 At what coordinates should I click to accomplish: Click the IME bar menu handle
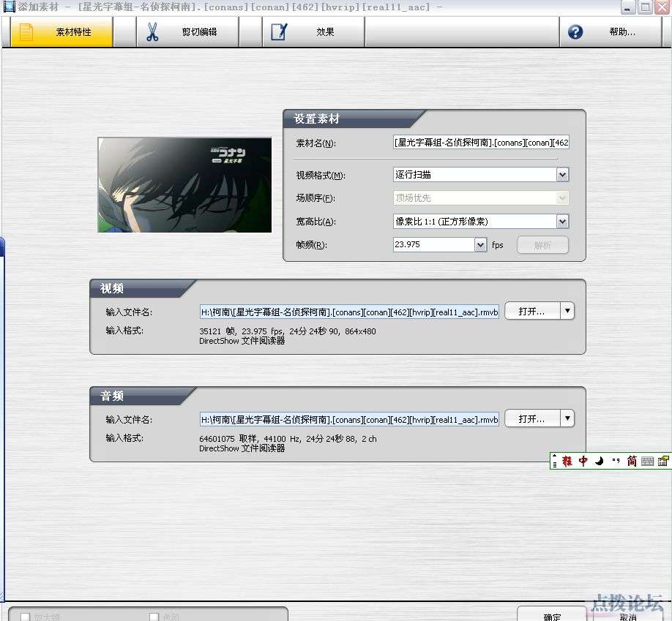point(555,461)
